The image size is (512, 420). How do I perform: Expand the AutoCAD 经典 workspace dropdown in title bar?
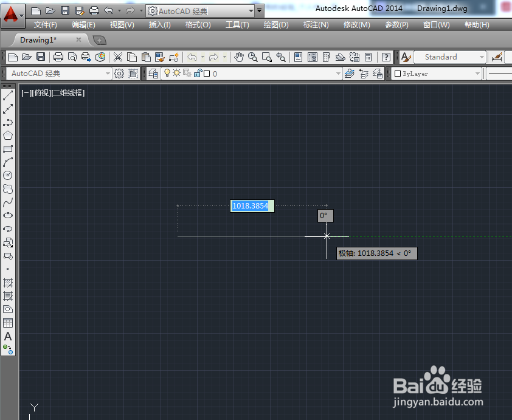click(x=251, y=11)
